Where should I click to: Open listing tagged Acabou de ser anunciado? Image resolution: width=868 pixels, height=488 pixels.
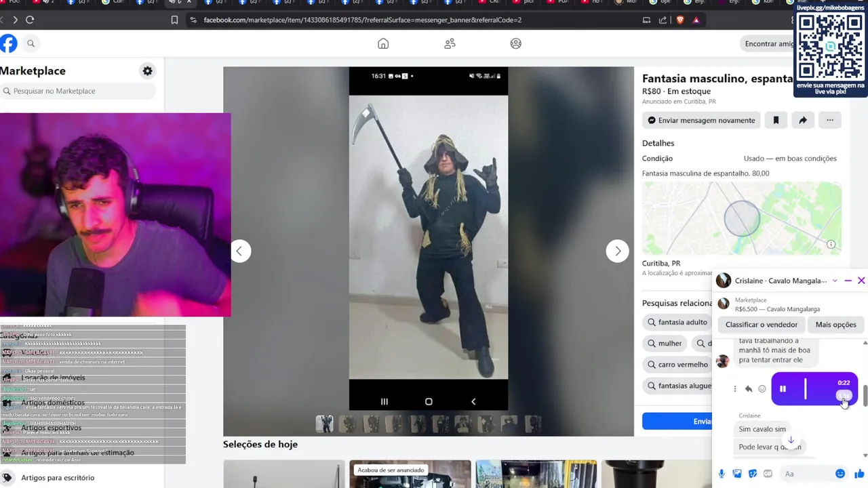point(410,474)
